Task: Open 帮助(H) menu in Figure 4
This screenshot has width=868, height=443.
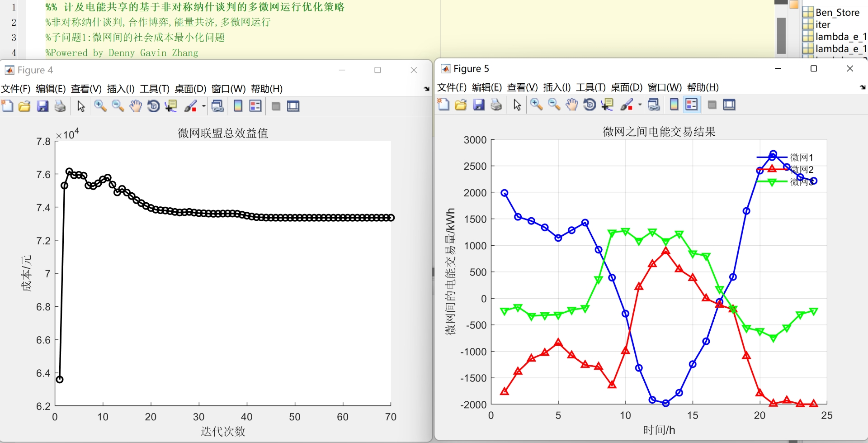Action: (x=267, y=89)
